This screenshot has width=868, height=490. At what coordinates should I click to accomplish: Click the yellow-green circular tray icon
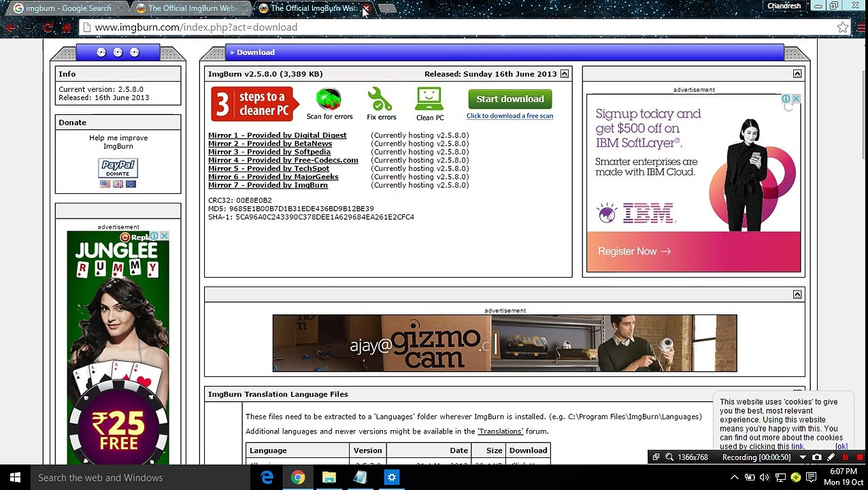point(795,478)
